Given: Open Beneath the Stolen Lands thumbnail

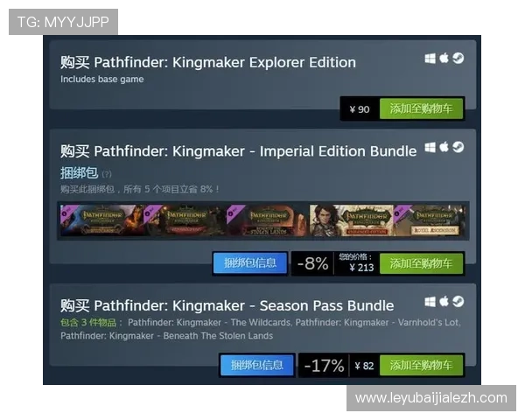Looking at the screenshot, I should pos(268,220).
